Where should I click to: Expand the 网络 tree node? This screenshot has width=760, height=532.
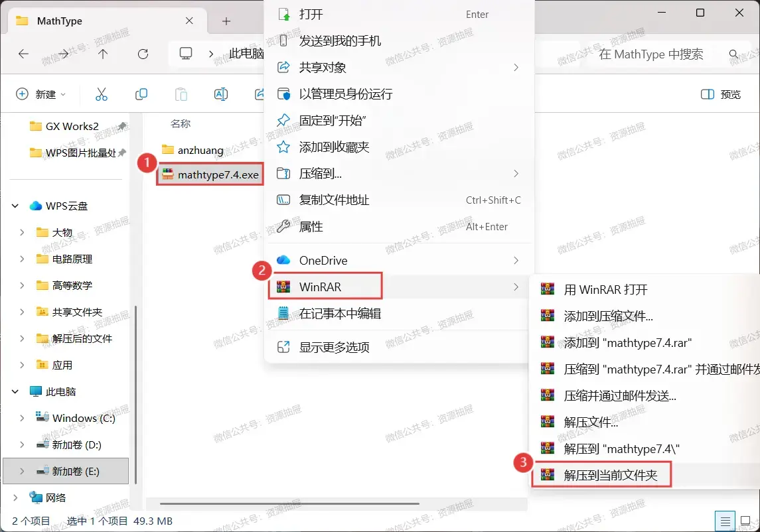click(x=15, y=498)
